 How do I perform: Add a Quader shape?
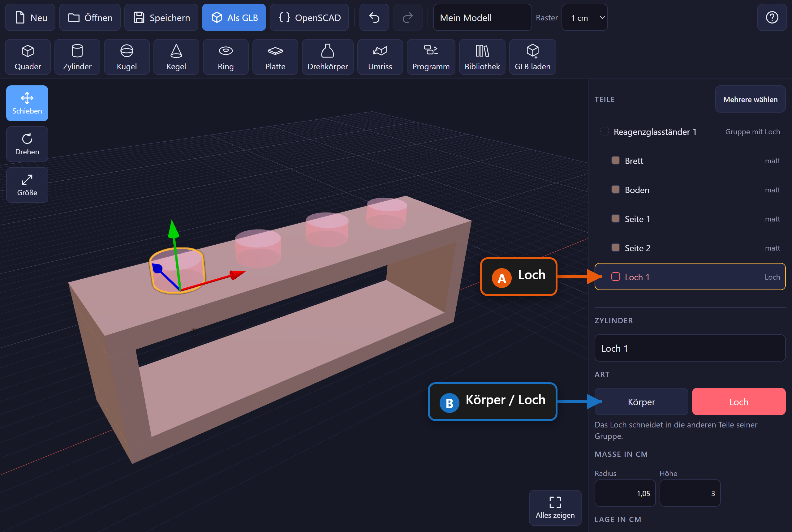(28, 57)
